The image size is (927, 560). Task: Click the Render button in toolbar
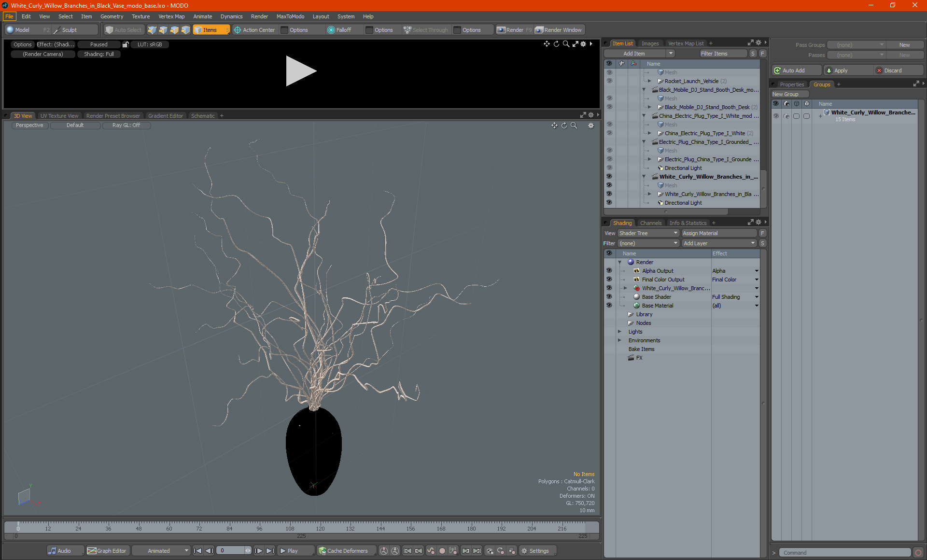515,29
